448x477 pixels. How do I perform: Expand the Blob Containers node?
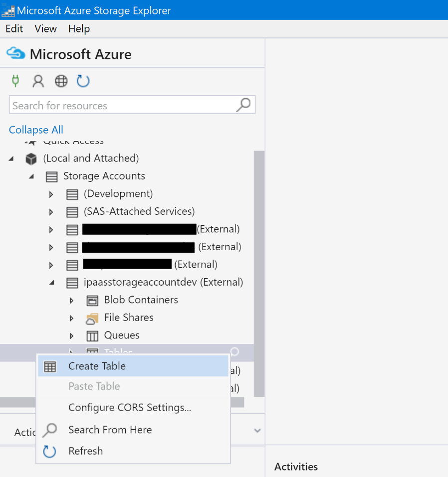tap(71, 301)
